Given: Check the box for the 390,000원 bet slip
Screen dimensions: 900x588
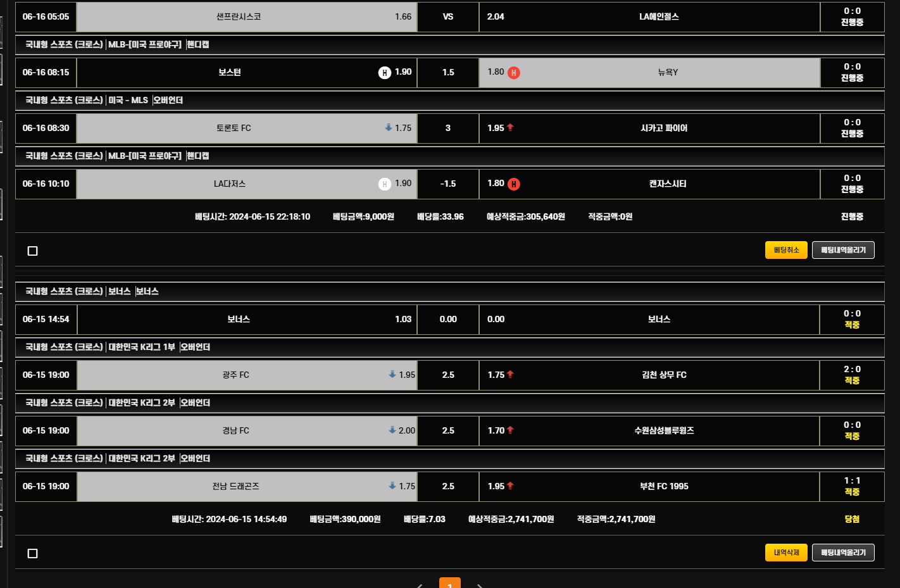Looking at the screenshot, I should (33, 554).
